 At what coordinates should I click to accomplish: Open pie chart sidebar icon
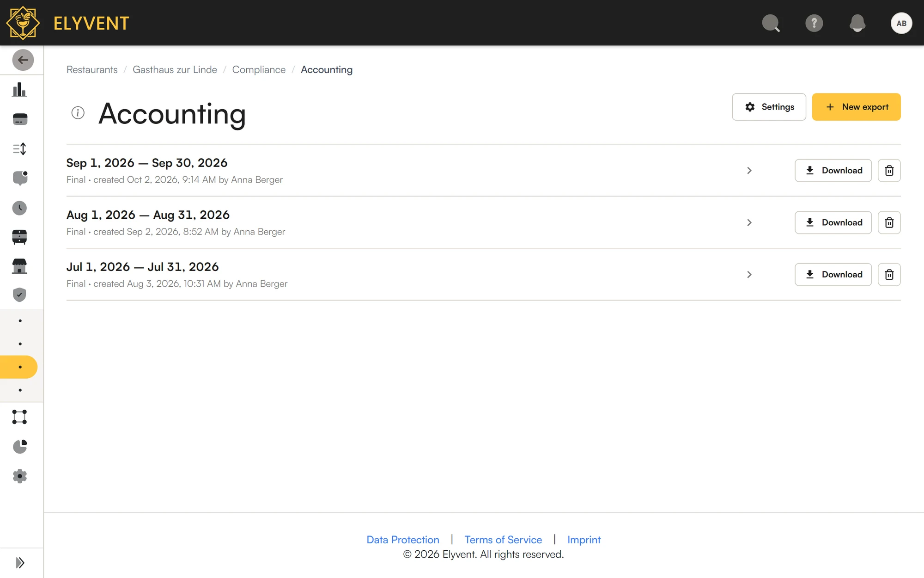tap(20, 447)
